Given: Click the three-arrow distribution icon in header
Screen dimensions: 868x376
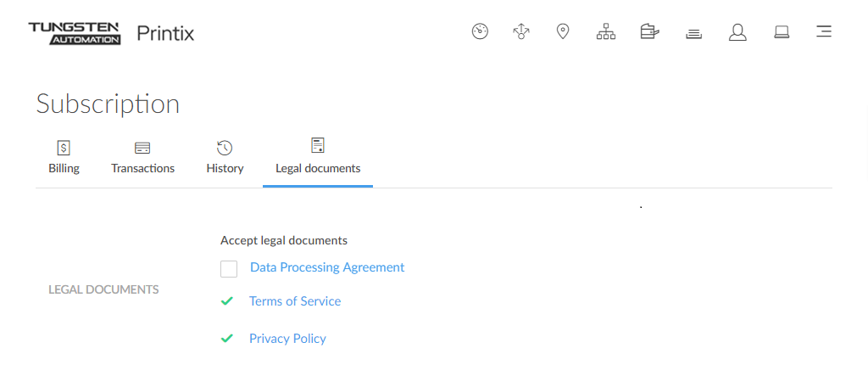Looking at the screenshot, I should click(521, 32).
